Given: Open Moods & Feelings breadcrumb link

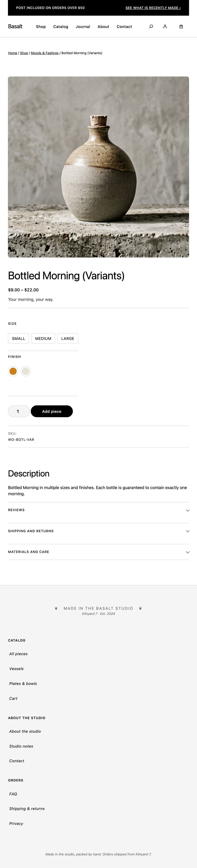Looking at the screenshot, I should (45, 53).
